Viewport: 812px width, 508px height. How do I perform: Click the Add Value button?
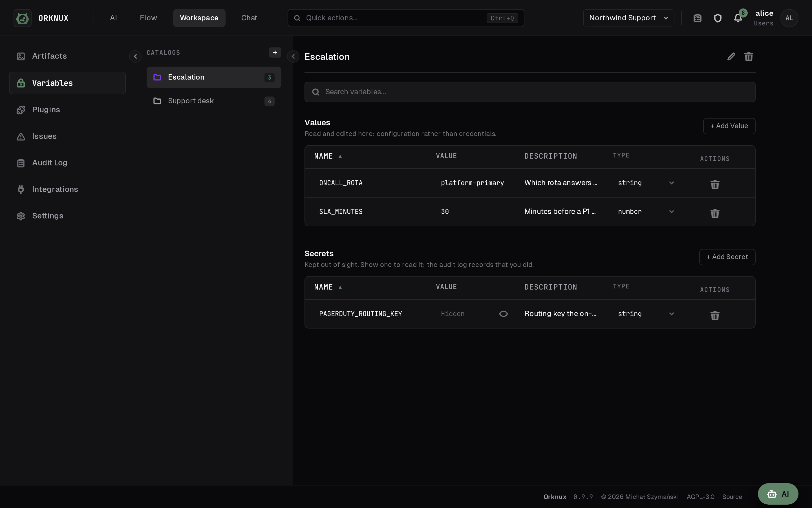[x=729, y=126]
